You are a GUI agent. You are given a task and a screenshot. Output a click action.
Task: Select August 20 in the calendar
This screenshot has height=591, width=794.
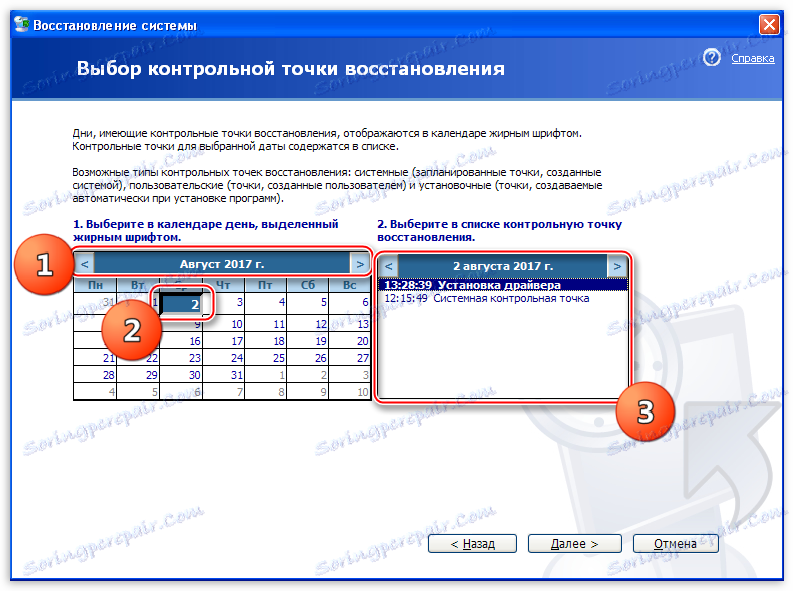pyautogui.click(x=349, y=341)
